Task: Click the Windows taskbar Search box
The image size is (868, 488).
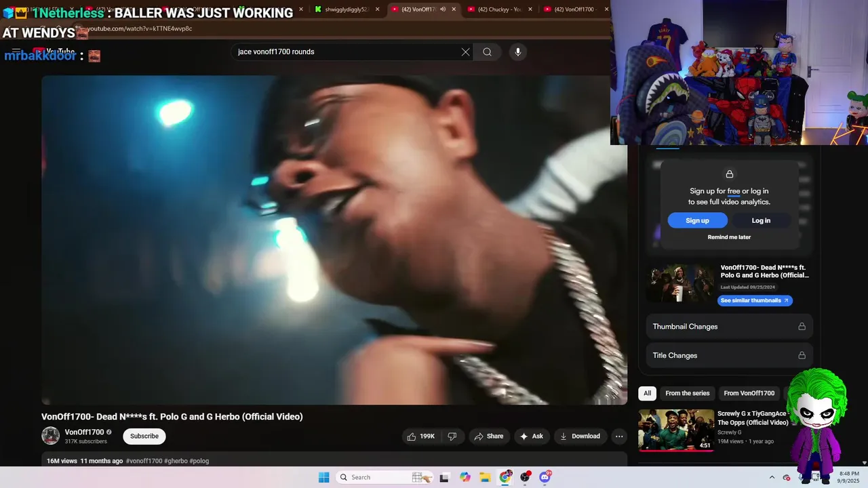Action: pos(384,477)
